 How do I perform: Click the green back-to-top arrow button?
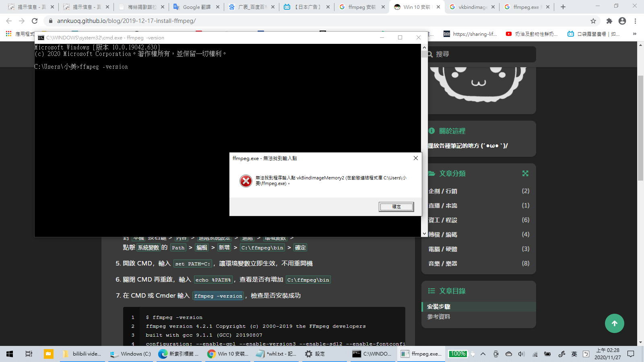[615, 323]
